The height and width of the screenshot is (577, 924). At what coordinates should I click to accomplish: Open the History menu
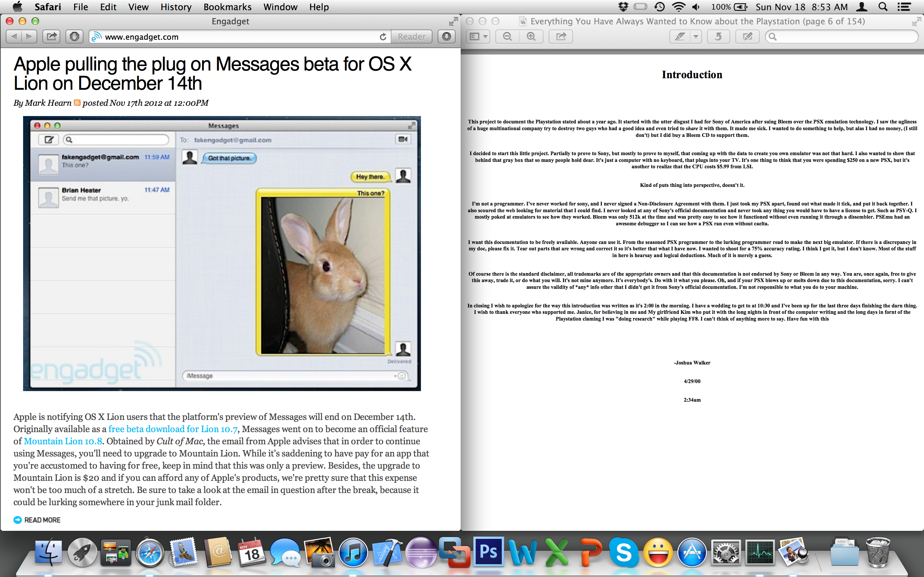175,7
